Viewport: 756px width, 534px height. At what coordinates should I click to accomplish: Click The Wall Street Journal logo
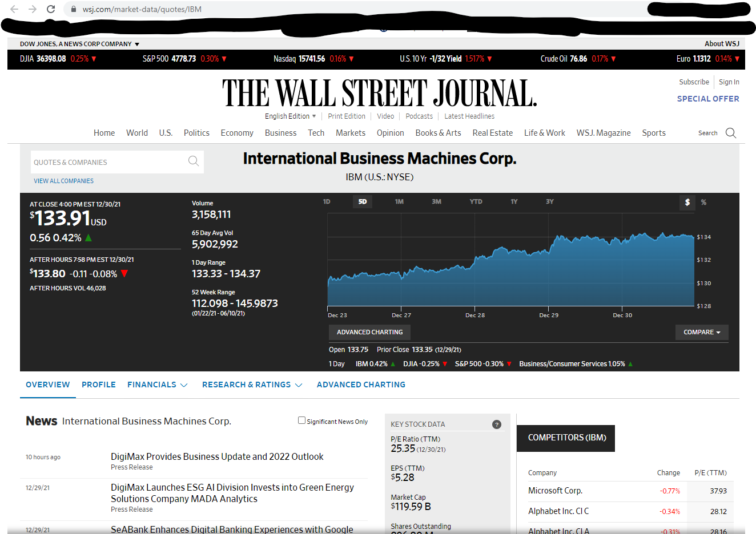coord(380,93)
